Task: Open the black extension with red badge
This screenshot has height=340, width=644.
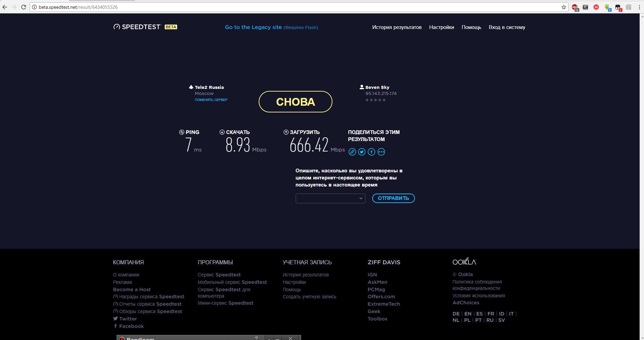Action: [618, 7]
